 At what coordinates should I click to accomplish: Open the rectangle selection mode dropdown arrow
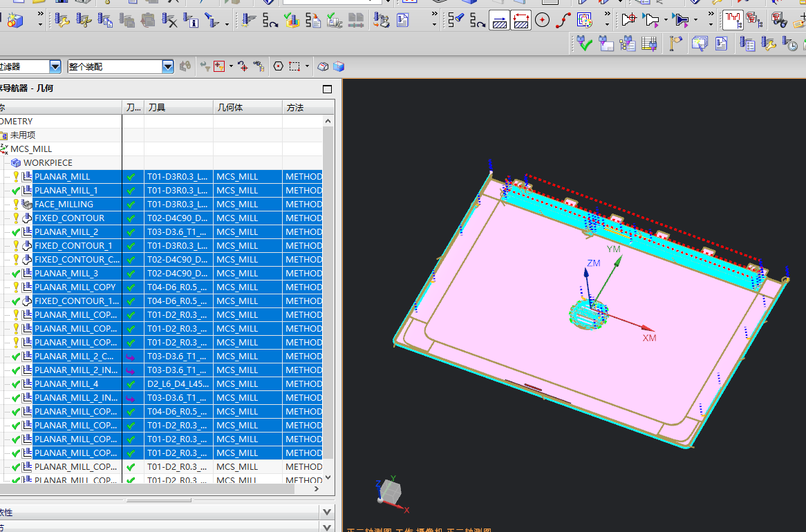[x=307, y=66]
